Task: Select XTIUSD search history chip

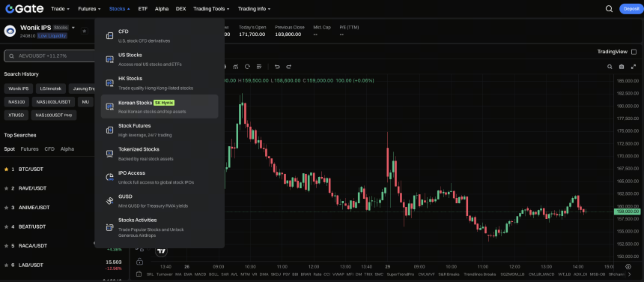Action: coord(16,115)
